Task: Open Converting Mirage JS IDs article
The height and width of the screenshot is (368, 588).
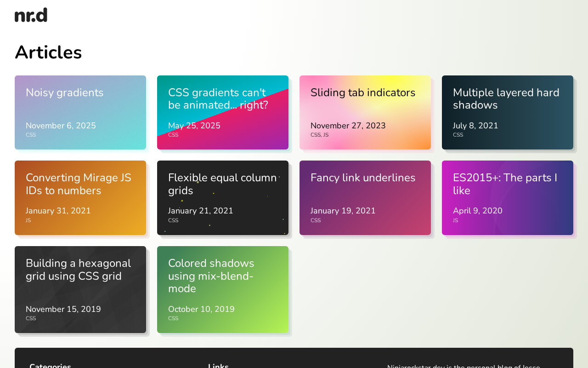Action: [79, 184]
